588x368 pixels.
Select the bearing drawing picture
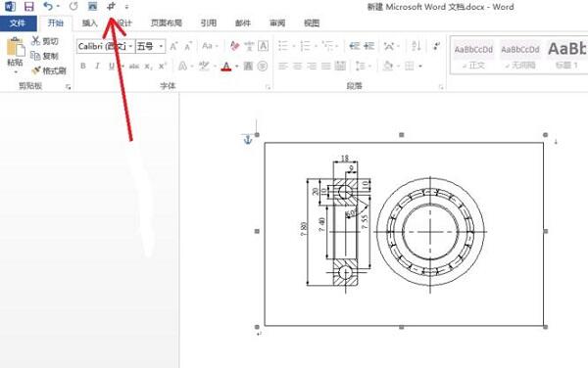click(404, 234)
